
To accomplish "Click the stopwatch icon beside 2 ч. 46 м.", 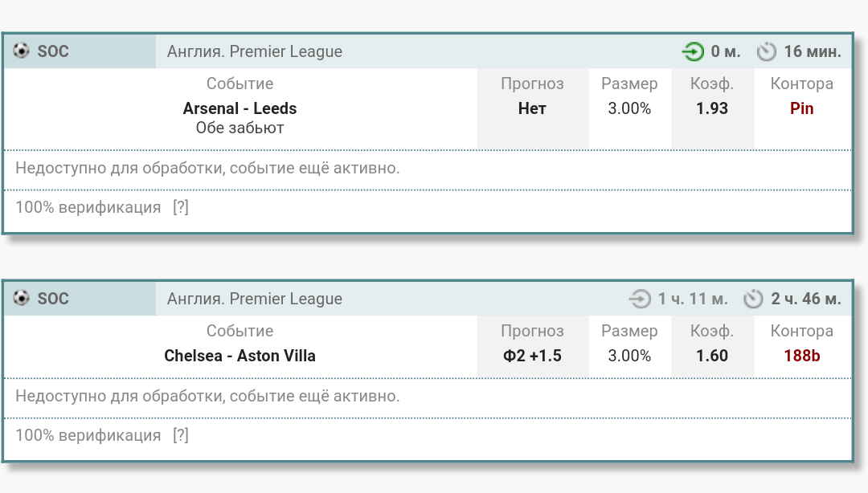I will [753, 299].
